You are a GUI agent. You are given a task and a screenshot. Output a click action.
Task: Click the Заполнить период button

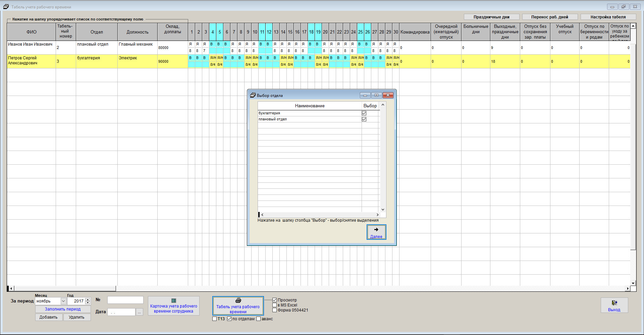pyautogui.click(x=63, y=309)
